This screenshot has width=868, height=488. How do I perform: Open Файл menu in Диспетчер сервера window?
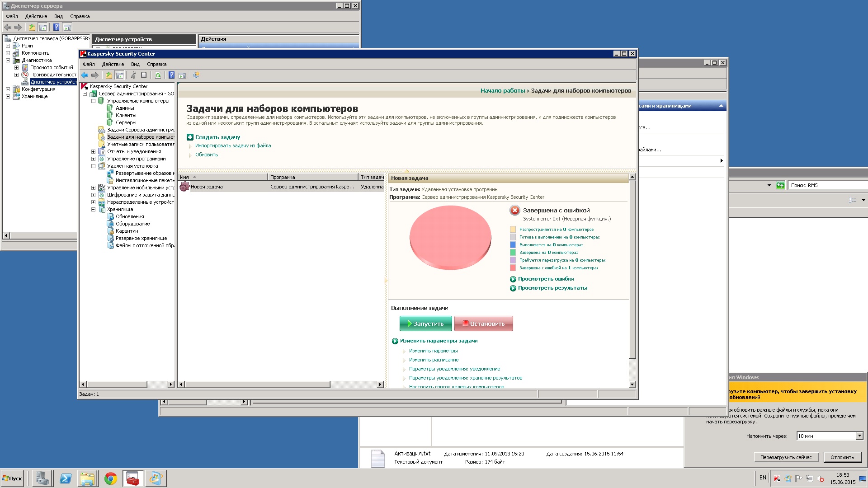click(x=12, y=16)
